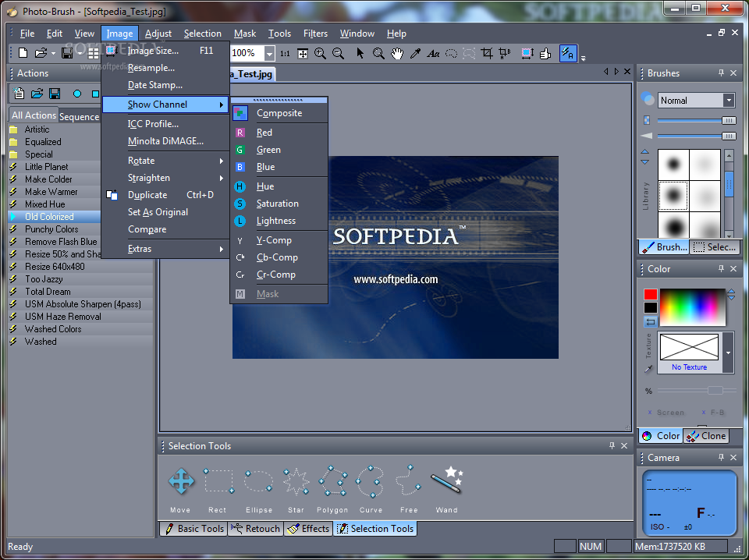Click the fit-to-window zoom icon
The width and height of the screenshot is (749, 560).
[x=303, y=54]
